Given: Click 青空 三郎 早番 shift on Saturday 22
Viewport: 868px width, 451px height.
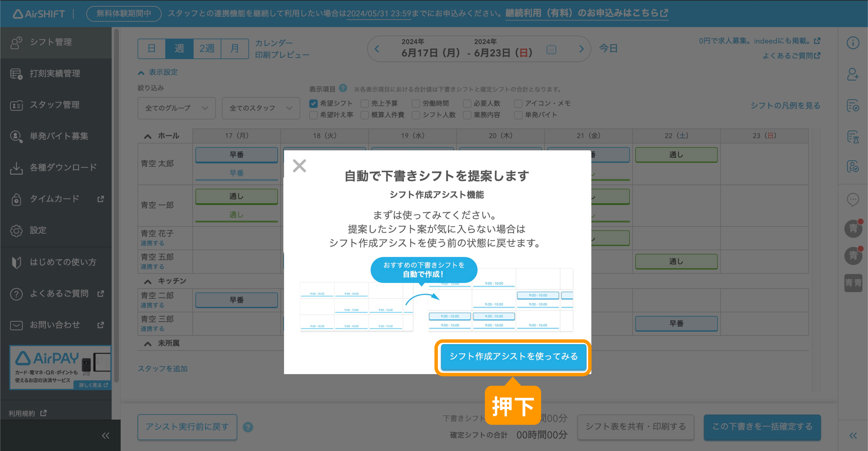Looking at the screenshot, I should click(x=676, y=324).
